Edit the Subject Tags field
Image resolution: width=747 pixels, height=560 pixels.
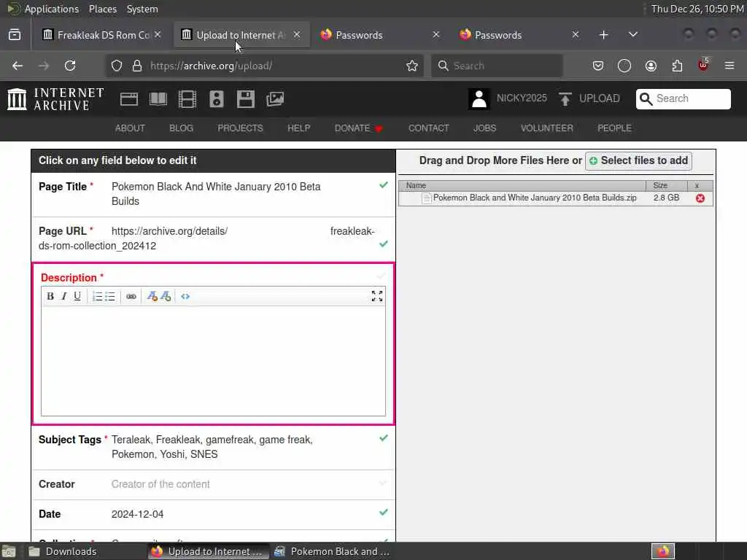[212, 447]
